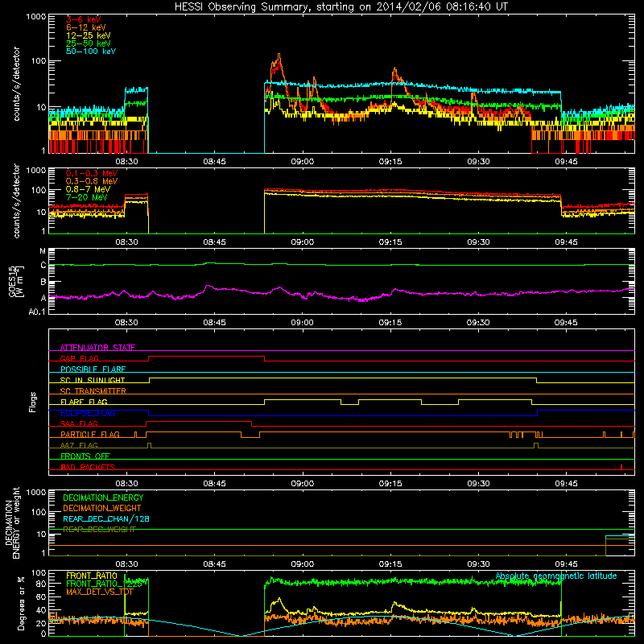The image size is (644, 644).
Task: Click the 100 tick on MeV counts axis
Action: pyautogui.click(x=39, y=190)
